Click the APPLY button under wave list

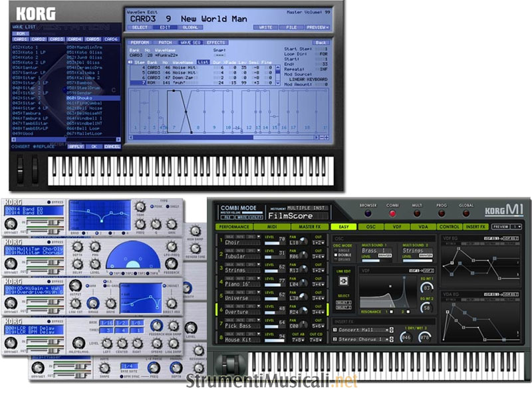(x=76, y=146)
